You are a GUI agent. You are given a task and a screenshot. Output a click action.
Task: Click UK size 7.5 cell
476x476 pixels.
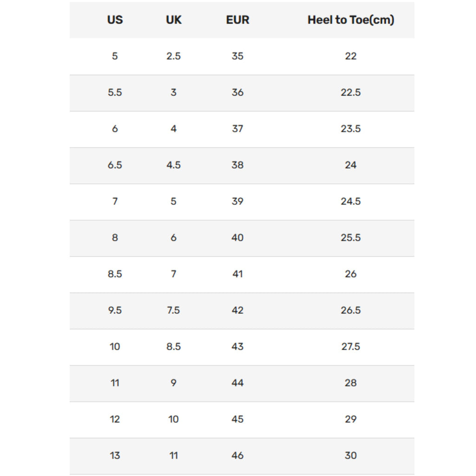click(173, 310)
